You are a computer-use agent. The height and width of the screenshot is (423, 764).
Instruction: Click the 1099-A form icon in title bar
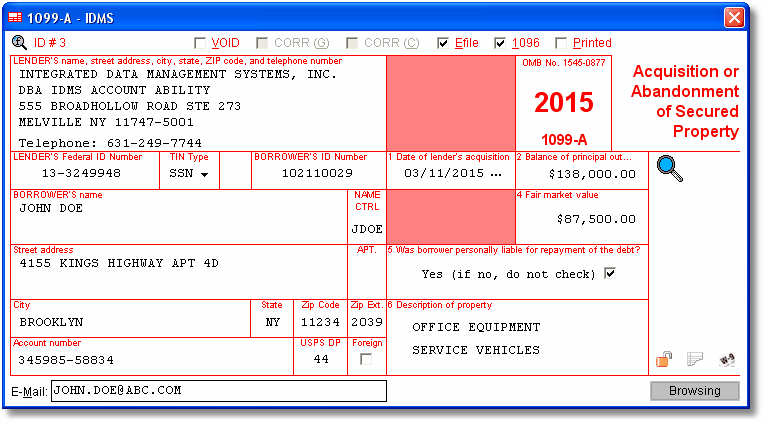[x=15, y=17]
